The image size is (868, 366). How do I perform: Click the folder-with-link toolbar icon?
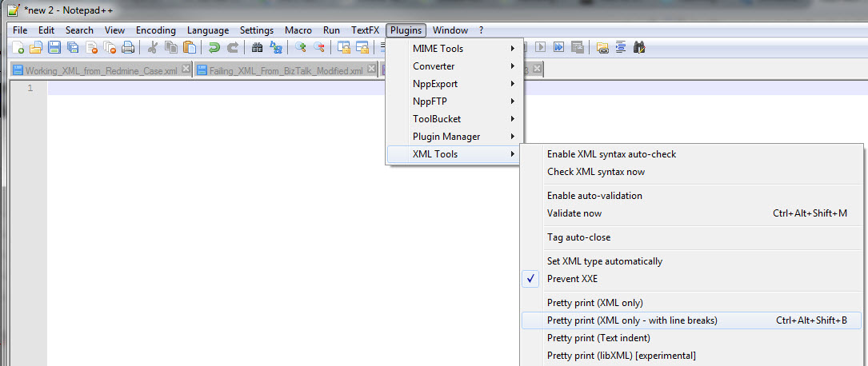(602, 47)
